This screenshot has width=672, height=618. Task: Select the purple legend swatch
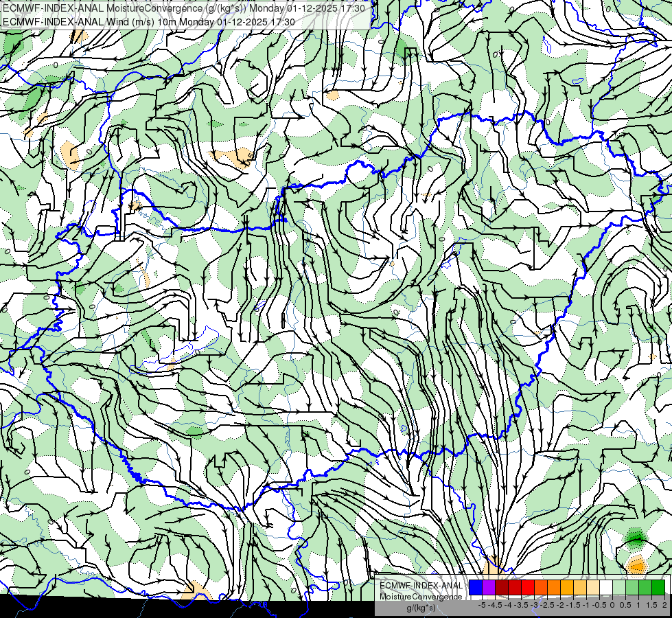click(x=489, y=587)
